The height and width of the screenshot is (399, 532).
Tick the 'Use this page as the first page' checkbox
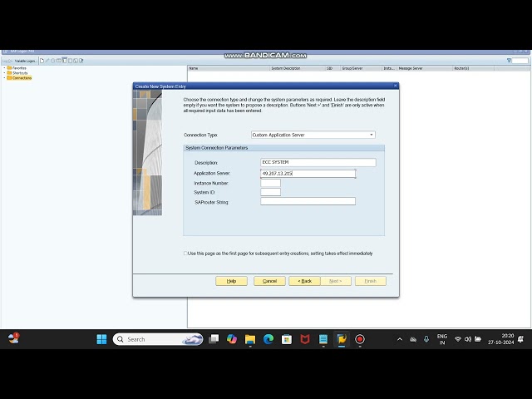(185, 253)
